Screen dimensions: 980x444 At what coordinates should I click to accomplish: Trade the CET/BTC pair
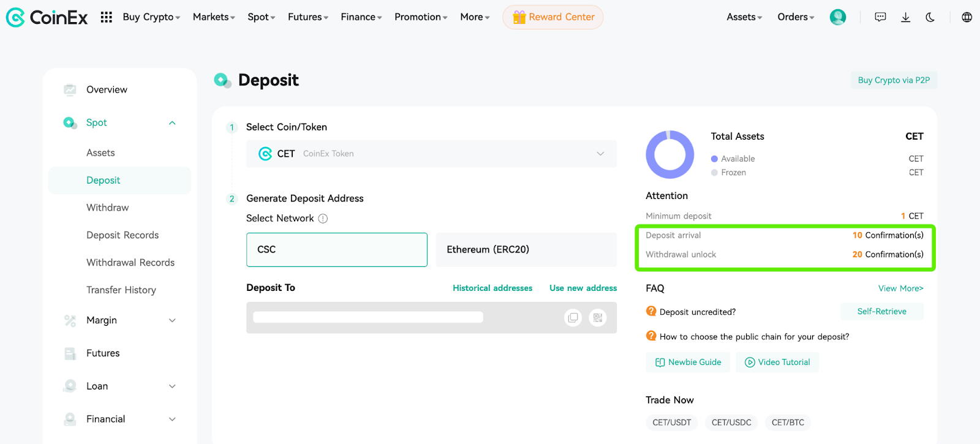coord(788,423)
